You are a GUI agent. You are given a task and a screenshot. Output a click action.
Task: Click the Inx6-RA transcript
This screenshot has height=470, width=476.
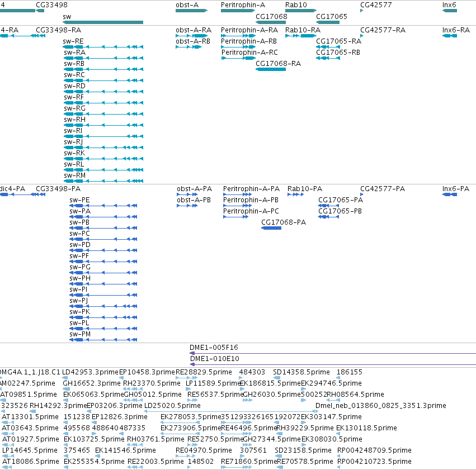(x=450, y=36)
